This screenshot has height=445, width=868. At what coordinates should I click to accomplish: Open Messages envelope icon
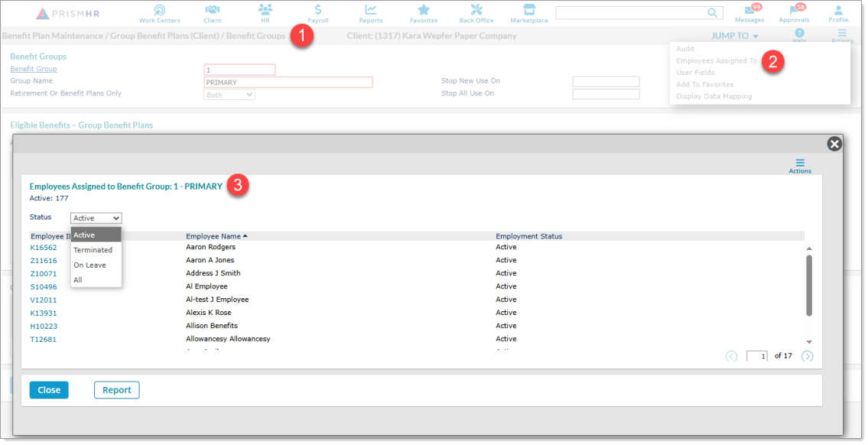tap(749, 11)
